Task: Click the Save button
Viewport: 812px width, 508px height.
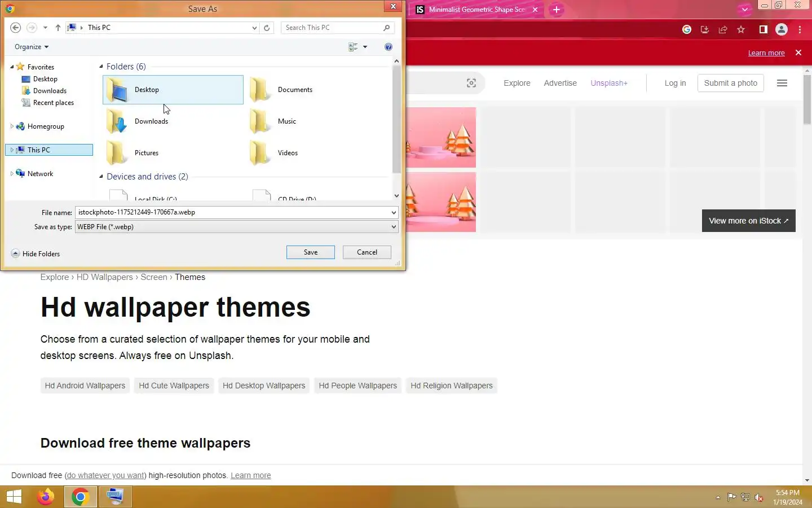Action: pos(311,252)
